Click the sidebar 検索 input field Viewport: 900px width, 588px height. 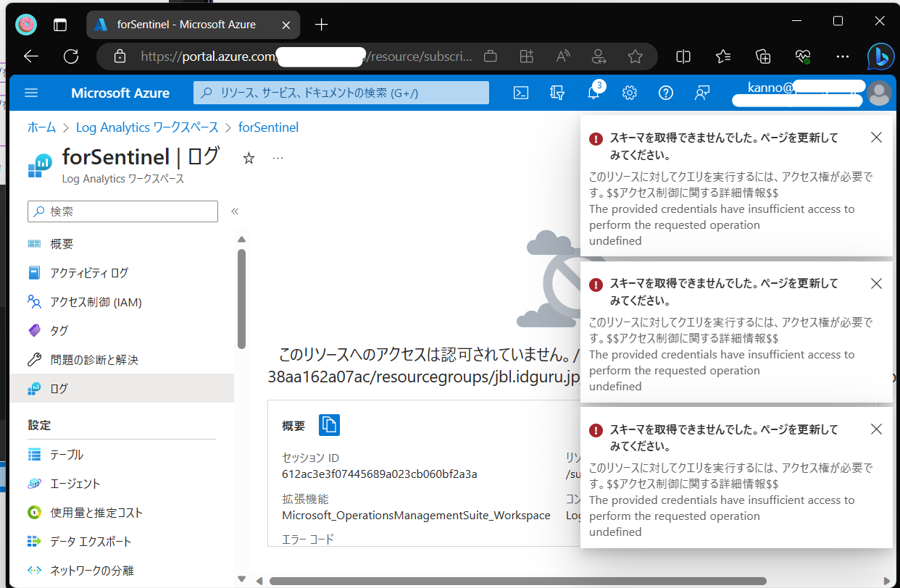pyautogui.click(x=122, y=211)
